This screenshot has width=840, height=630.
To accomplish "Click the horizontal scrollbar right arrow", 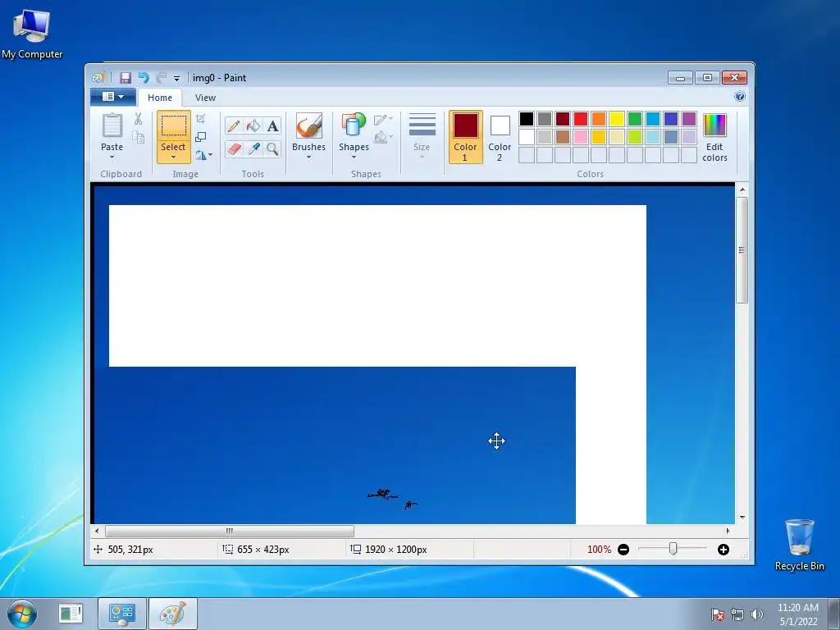I will [728, 532].
